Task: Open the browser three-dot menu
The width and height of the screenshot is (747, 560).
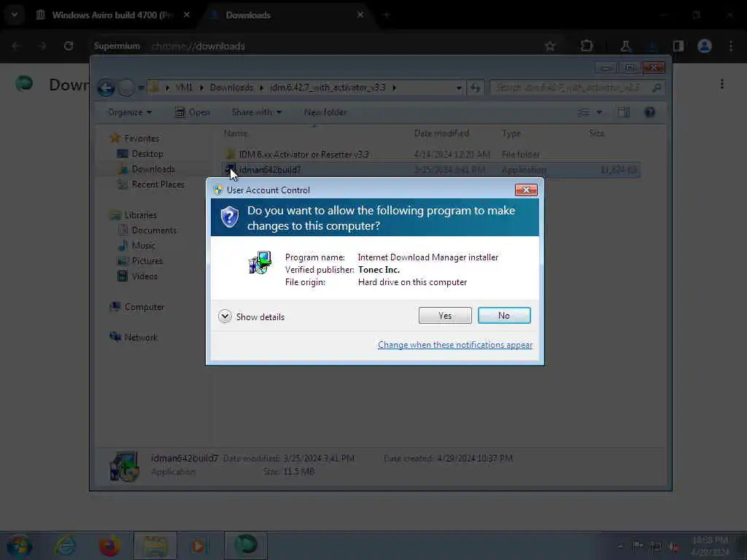Action: pos(731,46)
